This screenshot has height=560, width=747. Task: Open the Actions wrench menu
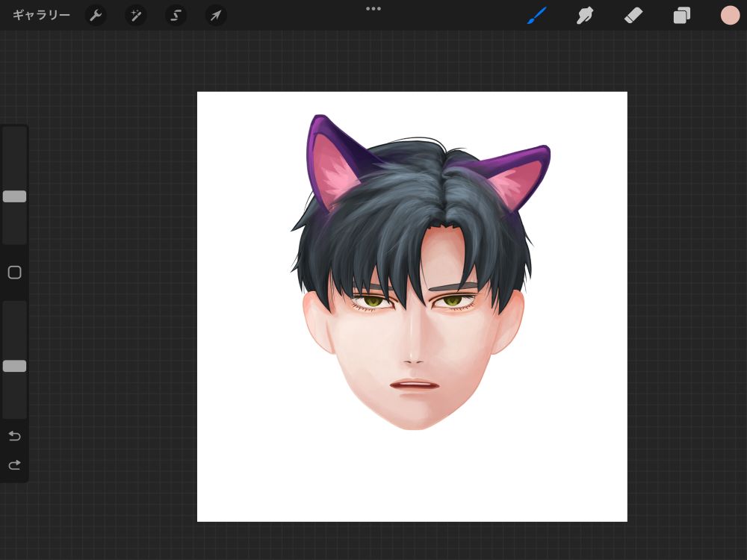coord(96,15)
